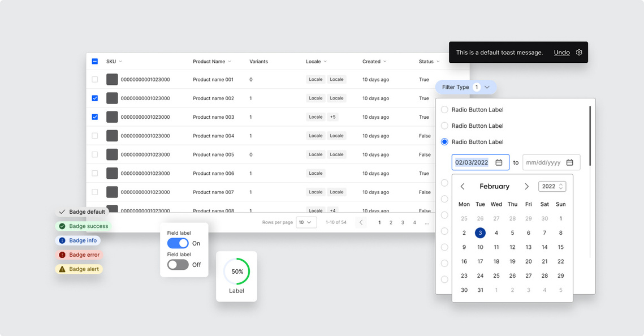Go to page 2 of the table
644x336 pixels.
(x=391, y=222)
